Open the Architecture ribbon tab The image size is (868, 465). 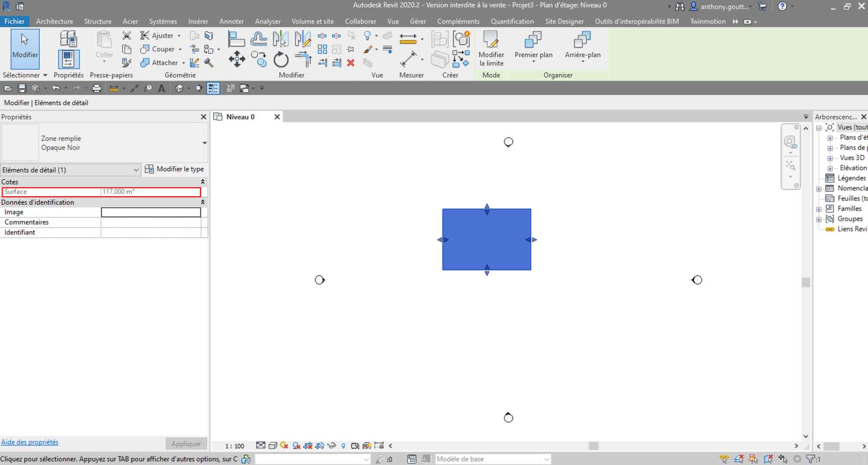click(54, 21)
